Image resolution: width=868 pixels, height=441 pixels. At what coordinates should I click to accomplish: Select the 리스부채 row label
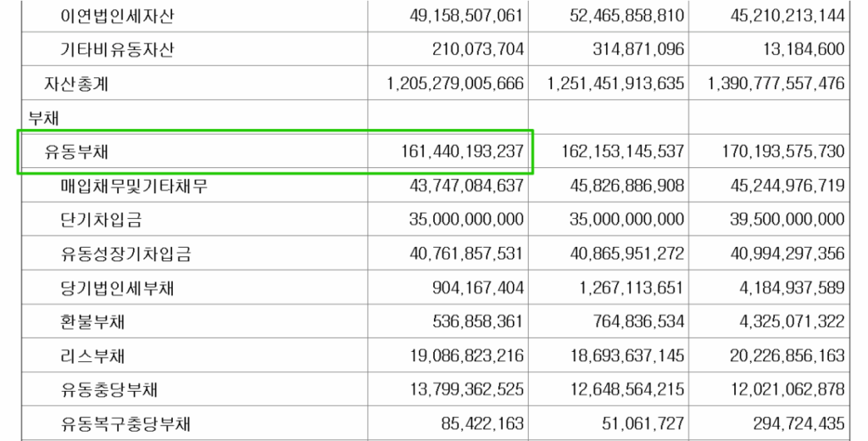(93, 356)
